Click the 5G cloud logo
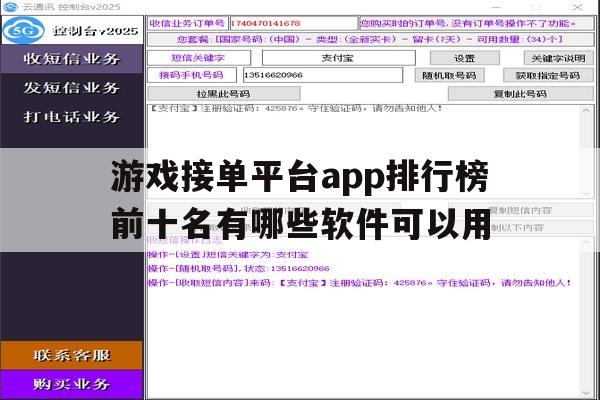This screenshot has width=600, height=400. pyautogui.click(x=23, y=30)
